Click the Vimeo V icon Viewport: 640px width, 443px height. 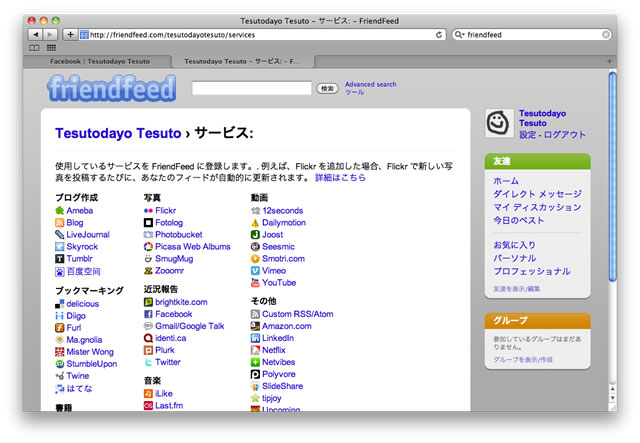click(x=255, y=271)
